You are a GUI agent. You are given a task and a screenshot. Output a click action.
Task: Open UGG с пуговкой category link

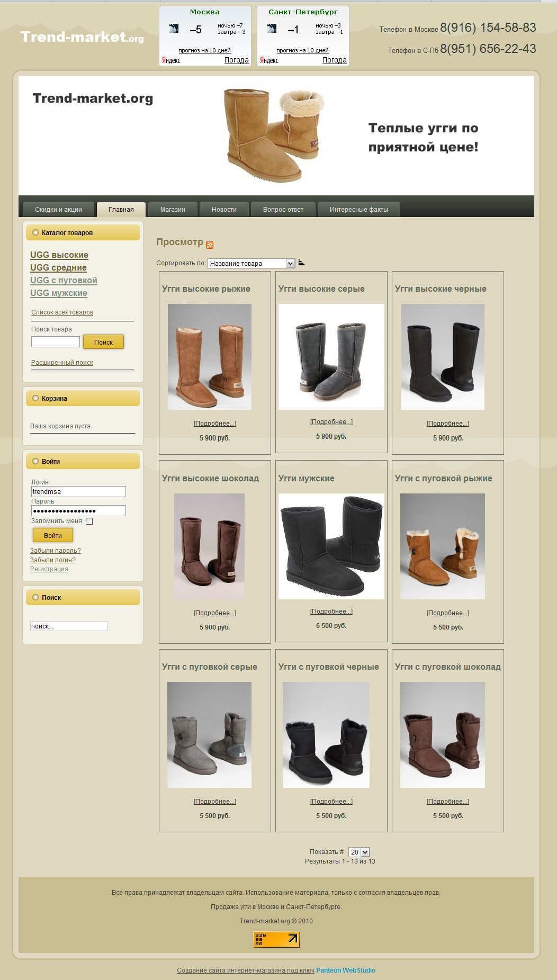64,280
